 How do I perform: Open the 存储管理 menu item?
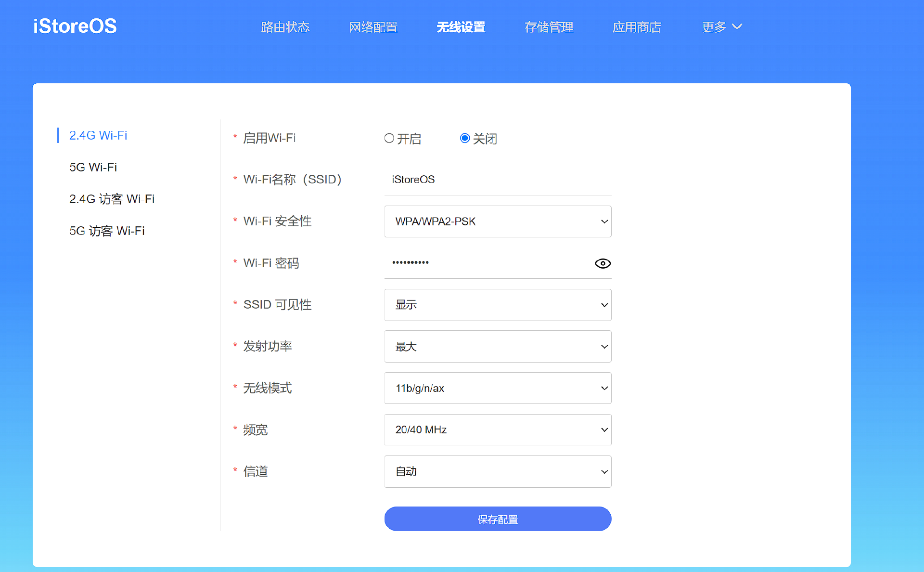click(x=549, y=27)
